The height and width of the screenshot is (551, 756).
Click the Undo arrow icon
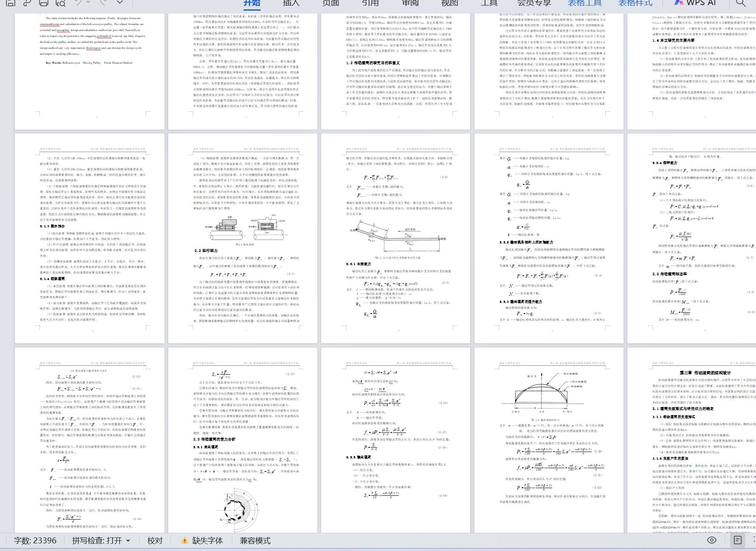pos(78,3)
